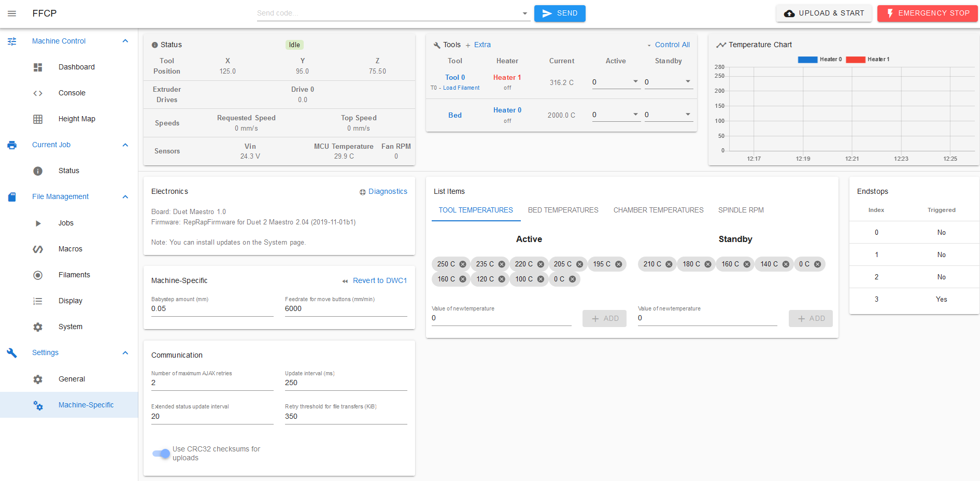Remove 210 C standby temperature chip
Screen dimensions: 980x481
point(669,264)
